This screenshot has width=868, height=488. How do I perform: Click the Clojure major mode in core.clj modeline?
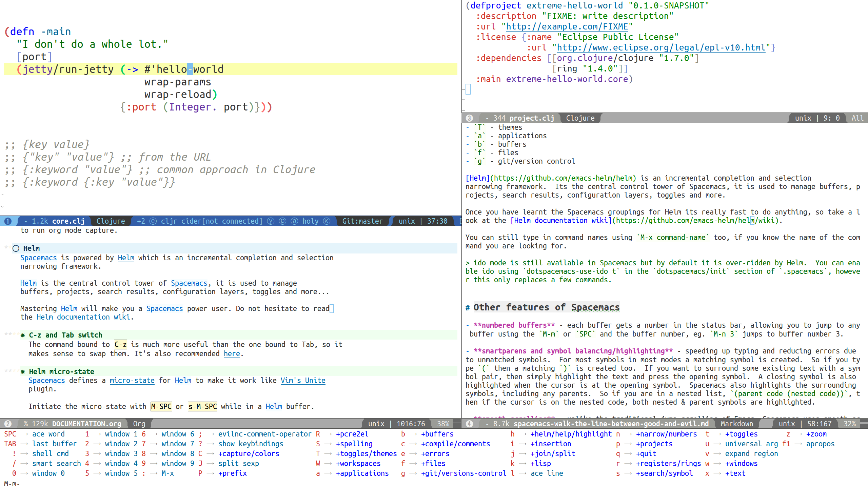click(x=111, y=221)
